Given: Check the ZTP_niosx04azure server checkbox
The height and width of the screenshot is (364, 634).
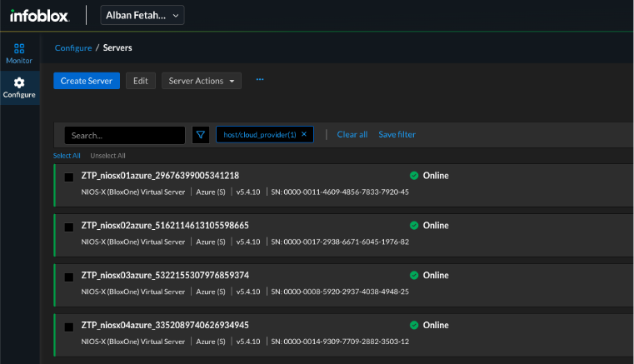Looking at the screenshot, I should [69, 327].
